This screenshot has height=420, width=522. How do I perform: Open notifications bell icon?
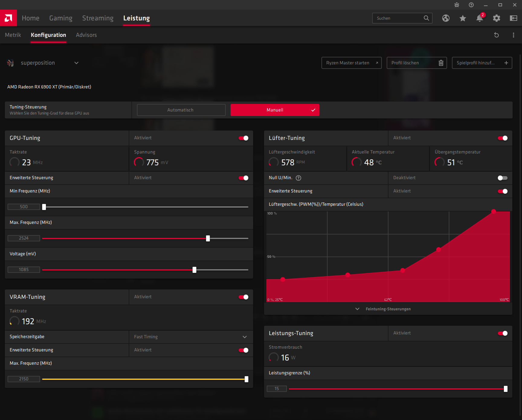point(480,18)
